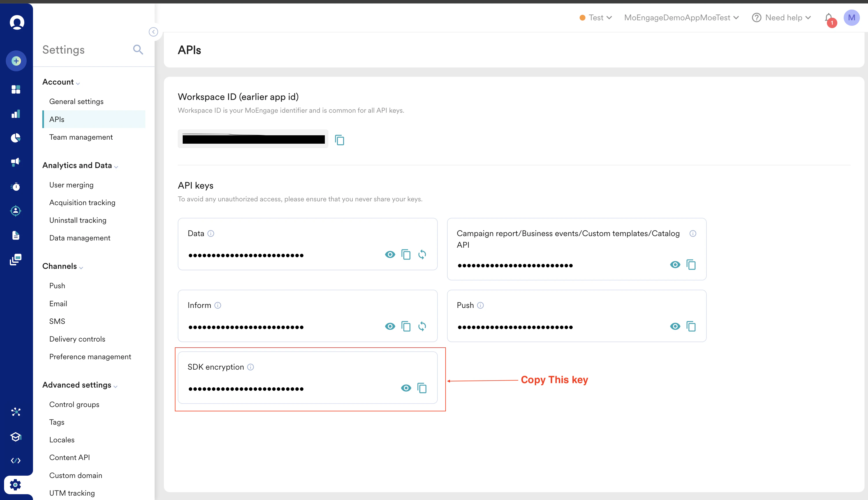Regenerate the Inform API key

click(x=422, y=326)
